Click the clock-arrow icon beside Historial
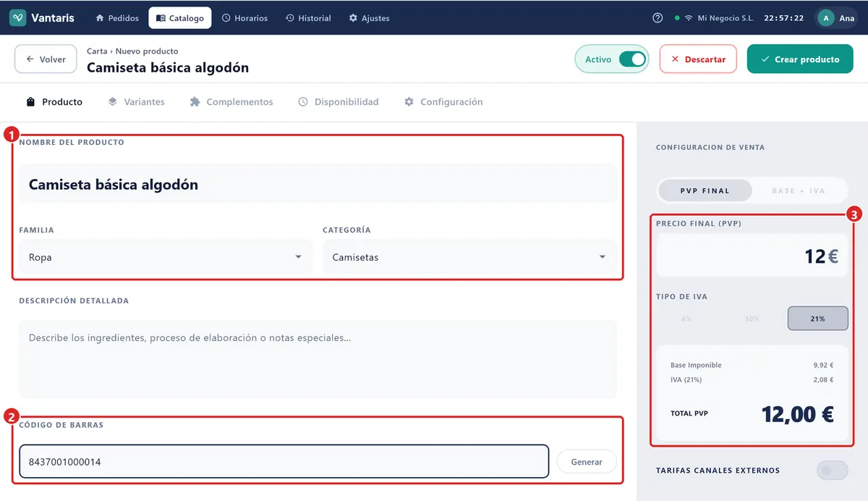Image resolution: width=868 pixels, height=501 pixels. click(290, 18)
